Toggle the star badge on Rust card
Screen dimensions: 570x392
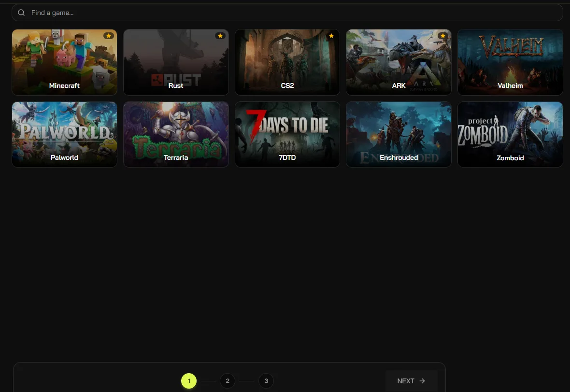point(220,36)
